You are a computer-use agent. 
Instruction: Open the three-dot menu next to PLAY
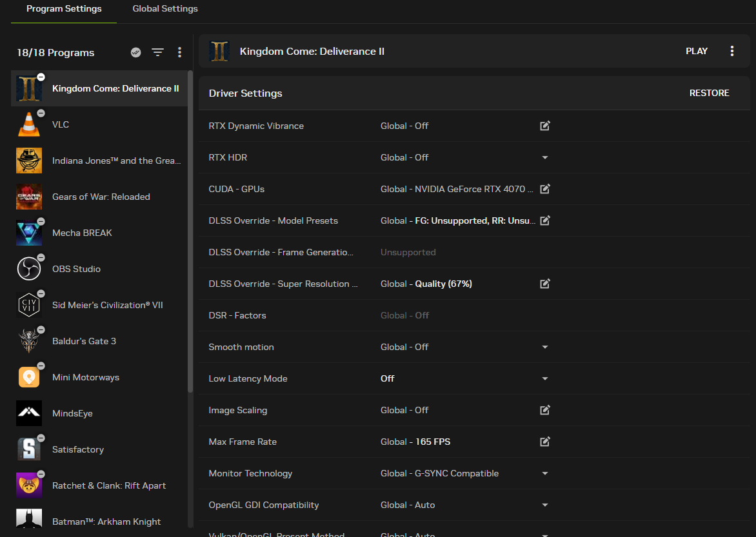coord(732,51)
